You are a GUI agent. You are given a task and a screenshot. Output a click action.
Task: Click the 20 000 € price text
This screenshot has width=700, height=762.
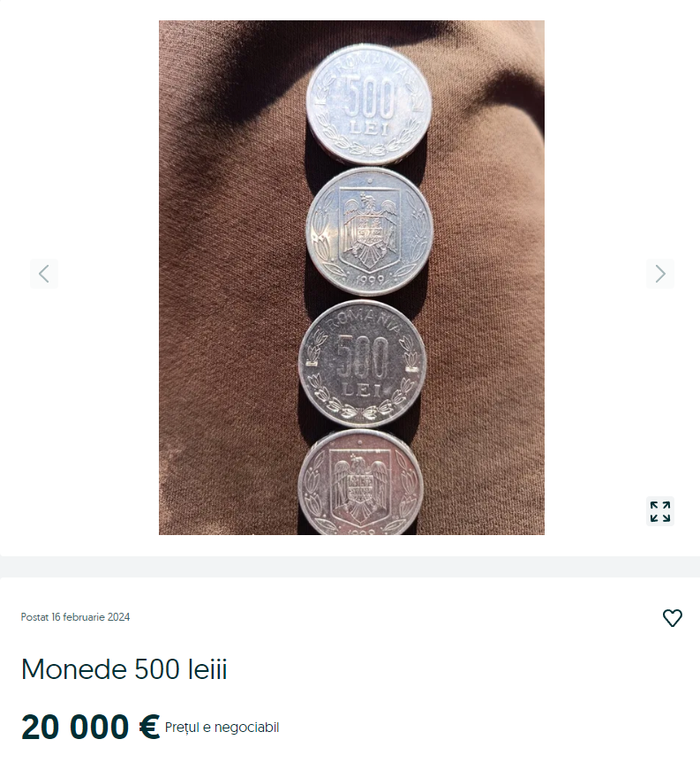coord(88,726)
